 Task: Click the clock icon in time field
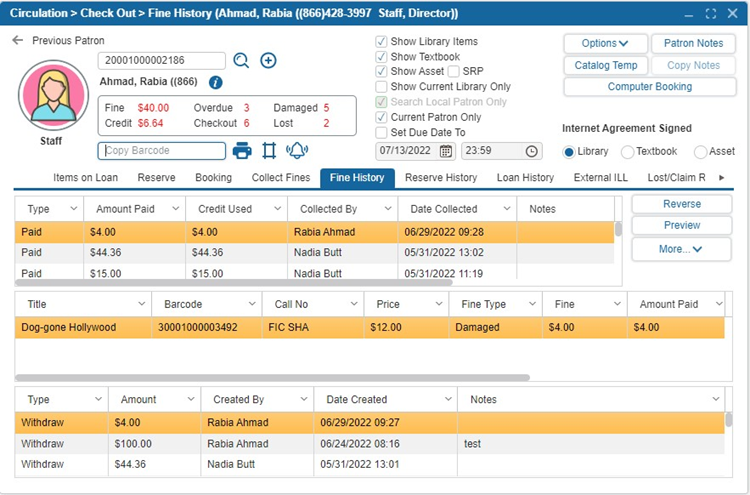[532, 151]
